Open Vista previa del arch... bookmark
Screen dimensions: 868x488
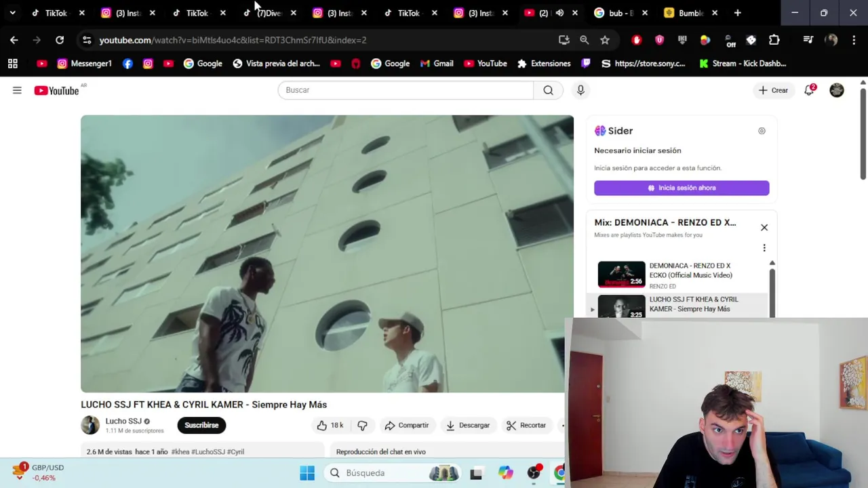[x=276, y=64]
